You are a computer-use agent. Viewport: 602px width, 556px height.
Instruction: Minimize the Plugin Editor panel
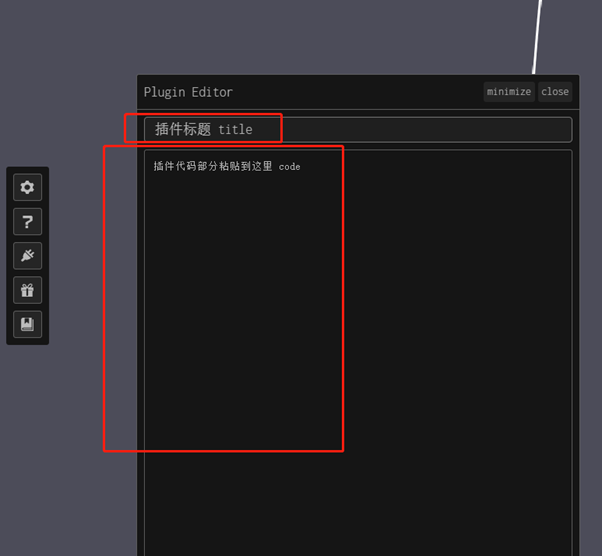click(509, 92)
